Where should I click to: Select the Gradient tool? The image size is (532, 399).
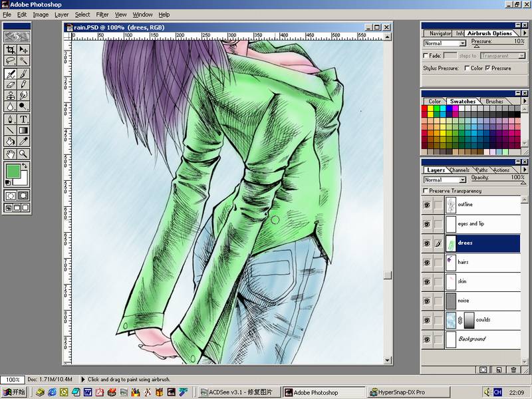[x=23, y=130]
